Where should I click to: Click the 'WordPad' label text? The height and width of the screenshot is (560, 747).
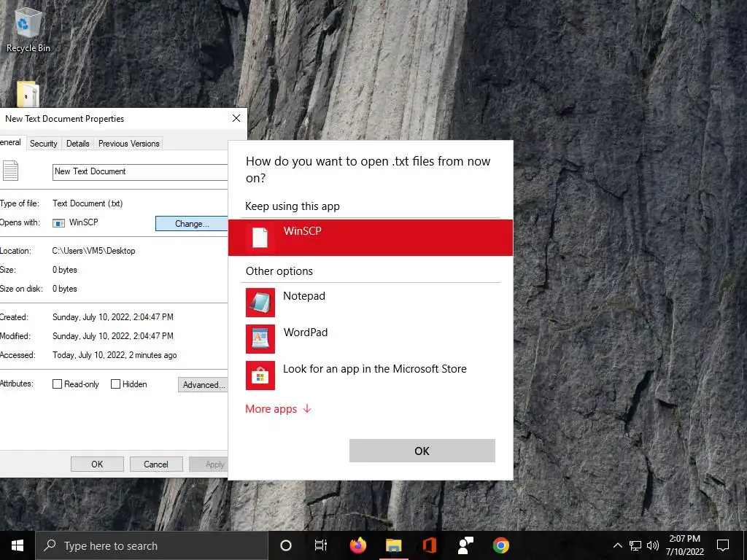pos(306,332)
